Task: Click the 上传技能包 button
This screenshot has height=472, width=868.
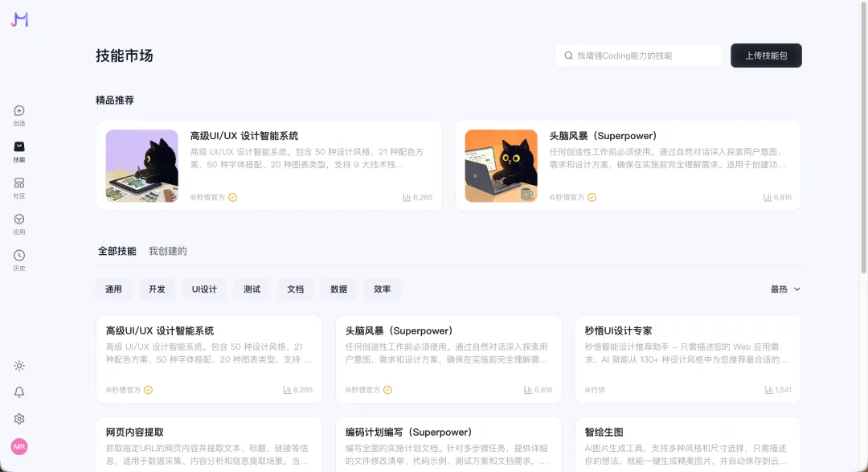Action: pos(766,55)
